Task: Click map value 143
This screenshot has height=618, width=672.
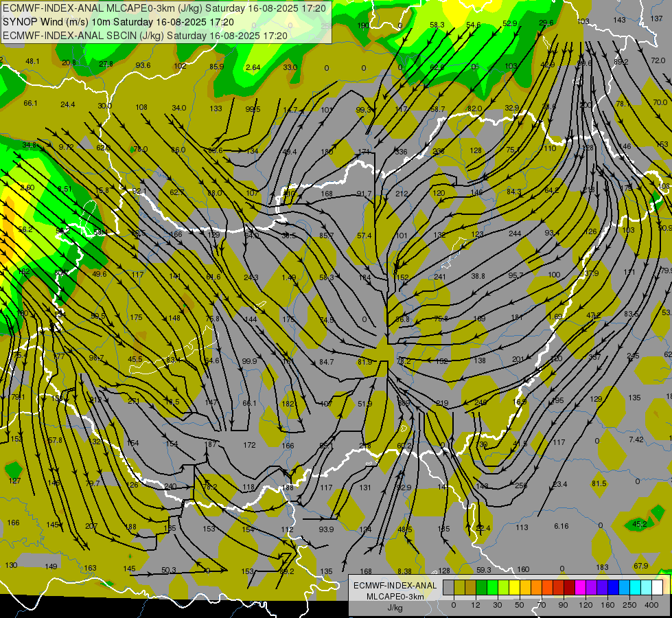Action: tap(619, 20)
